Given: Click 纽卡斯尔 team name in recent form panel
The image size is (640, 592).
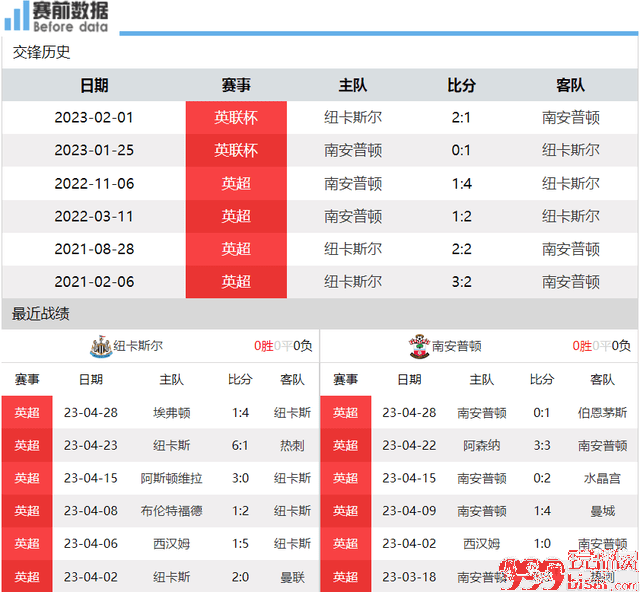Looking at the screenshot, I should pyautogui.click(x=138, y=346).
